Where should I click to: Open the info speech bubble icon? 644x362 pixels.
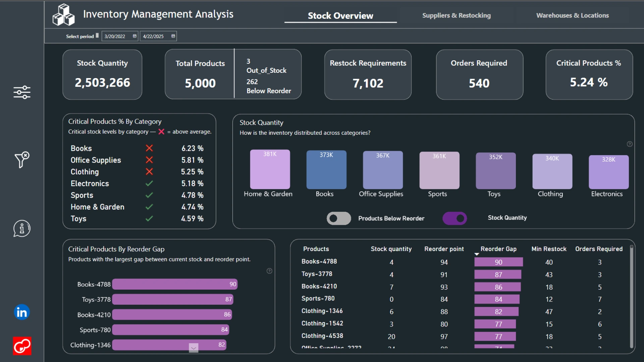tap(22, 229)
